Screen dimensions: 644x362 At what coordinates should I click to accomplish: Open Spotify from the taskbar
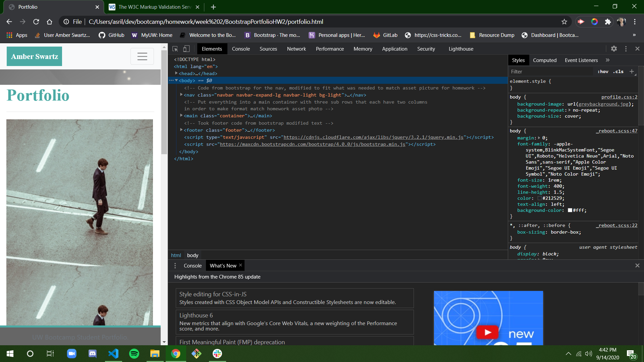point(134,354)
